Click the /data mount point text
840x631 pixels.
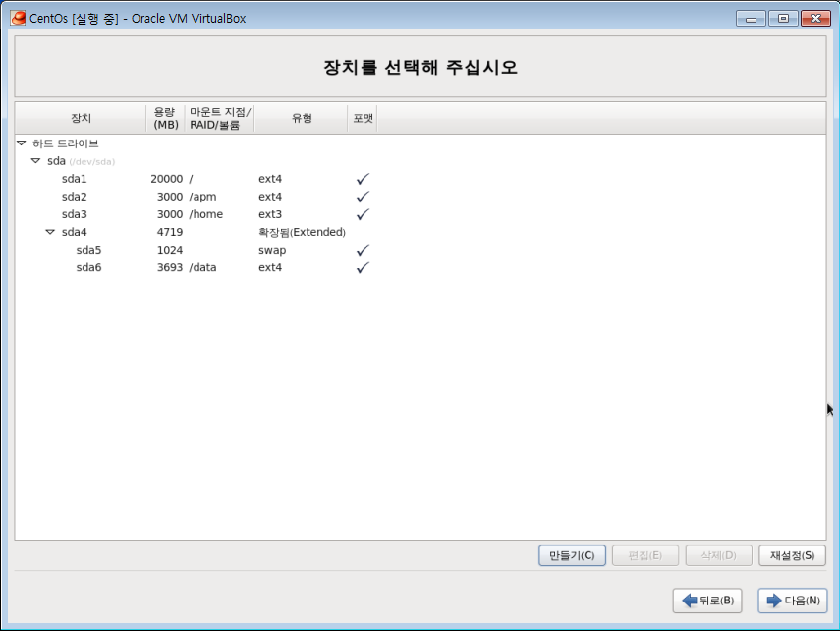point(202,267)
